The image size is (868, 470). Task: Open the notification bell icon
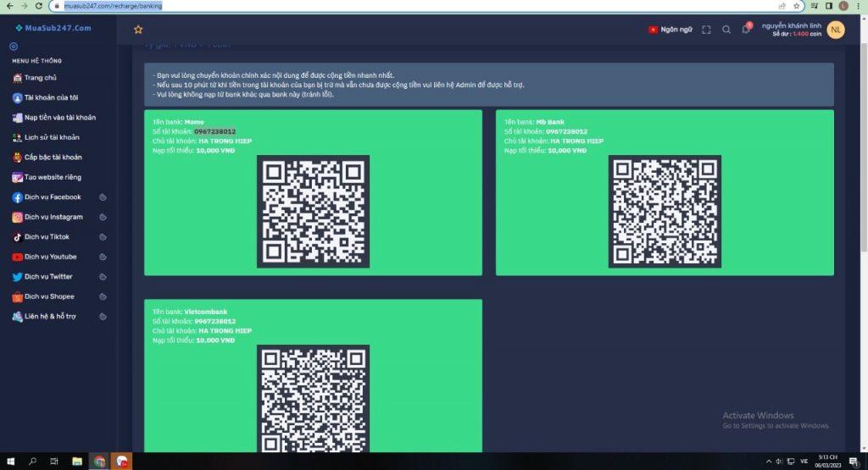click(x=746, y=30)
